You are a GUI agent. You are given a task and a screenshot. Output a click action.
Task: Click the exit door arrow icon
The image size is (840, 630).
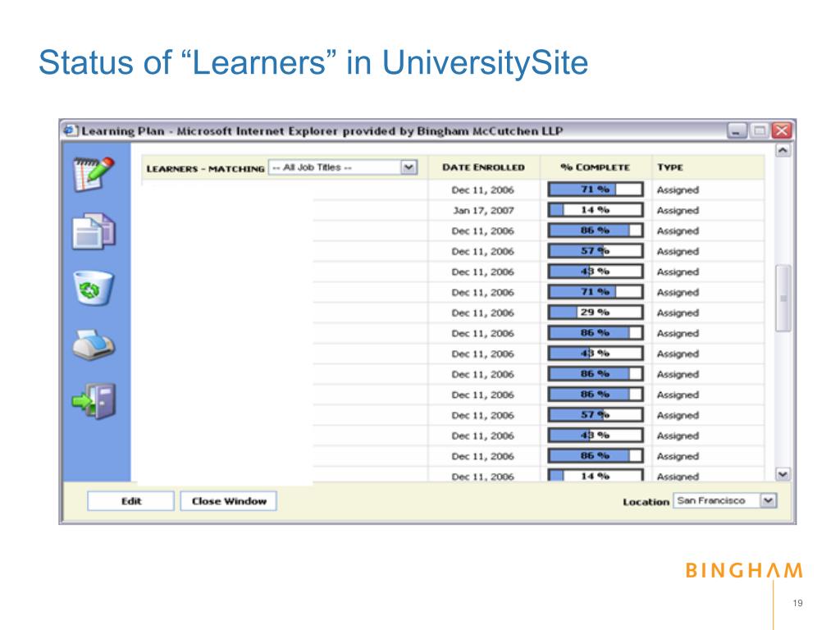pyautogui.click(x=94, y=401)
